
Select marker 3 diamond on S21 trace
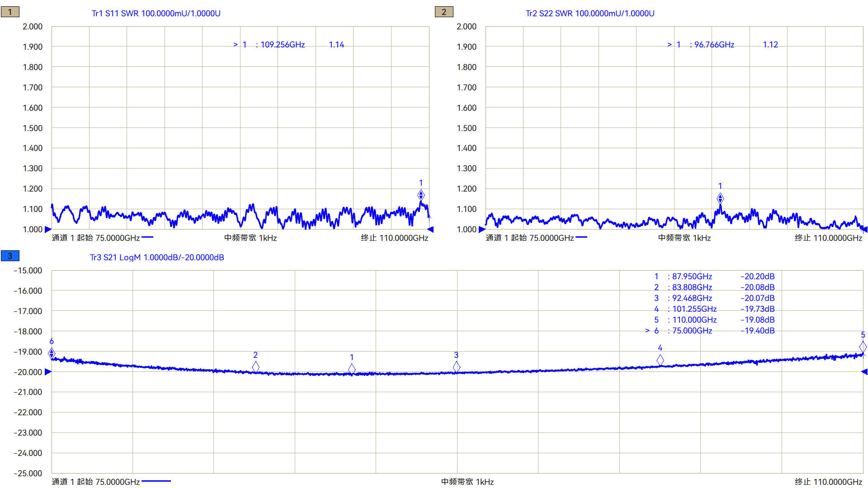pos(457,366)
